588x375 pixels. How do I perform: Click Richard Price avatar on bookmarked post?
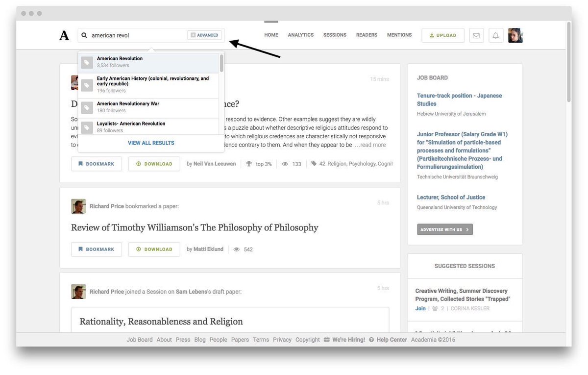pyautogui.click(x=78, y=206)
